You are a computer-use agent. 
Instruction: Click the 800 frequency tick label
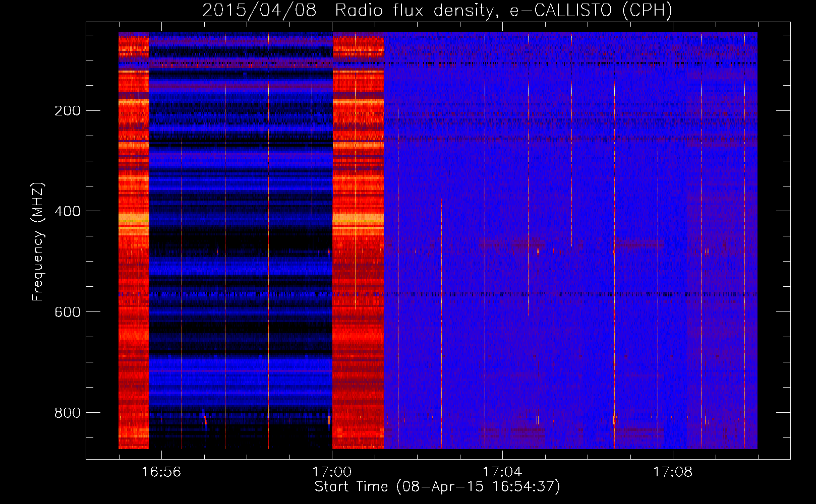click(x=68, y=413)
